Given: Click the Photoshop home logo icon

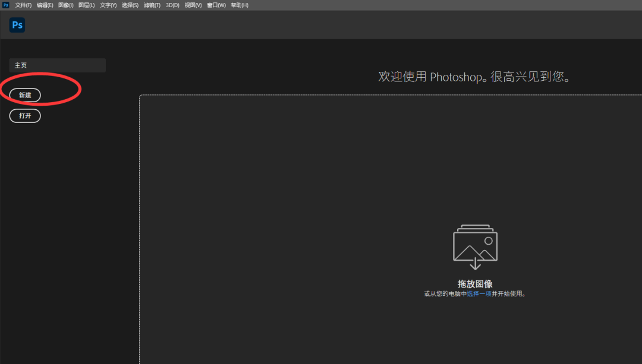Looking at the screenshot, I should click(x=17, y=25).
